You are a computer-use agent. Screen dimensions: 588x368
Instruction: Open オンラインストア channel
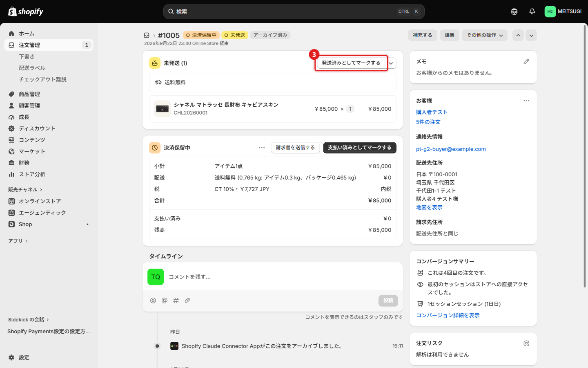point(49,201)
